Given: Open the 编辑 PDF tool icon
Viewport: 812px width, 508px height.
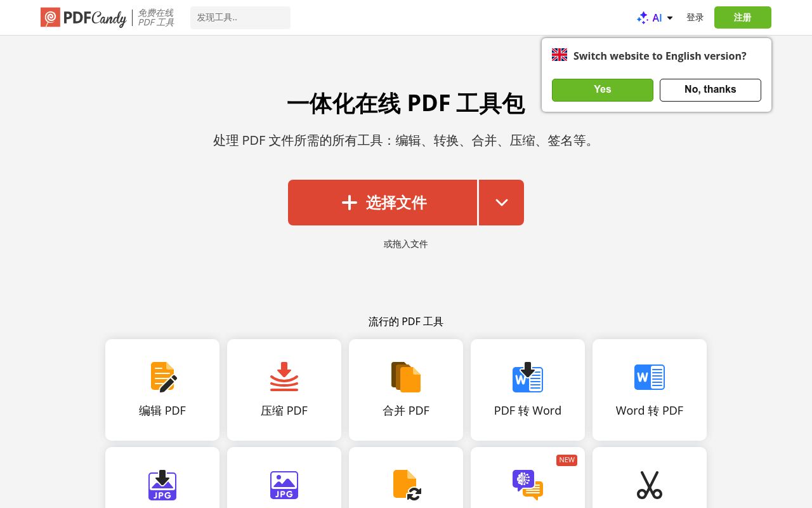Looking at the screenshot, I should click(x=163, y=377).
